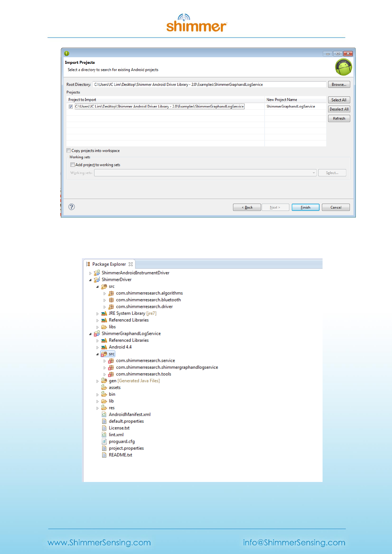Viewport: 392px width, 554px height.
Task: Click the ShimmerDriver project icon
Action: click(97, 280)
